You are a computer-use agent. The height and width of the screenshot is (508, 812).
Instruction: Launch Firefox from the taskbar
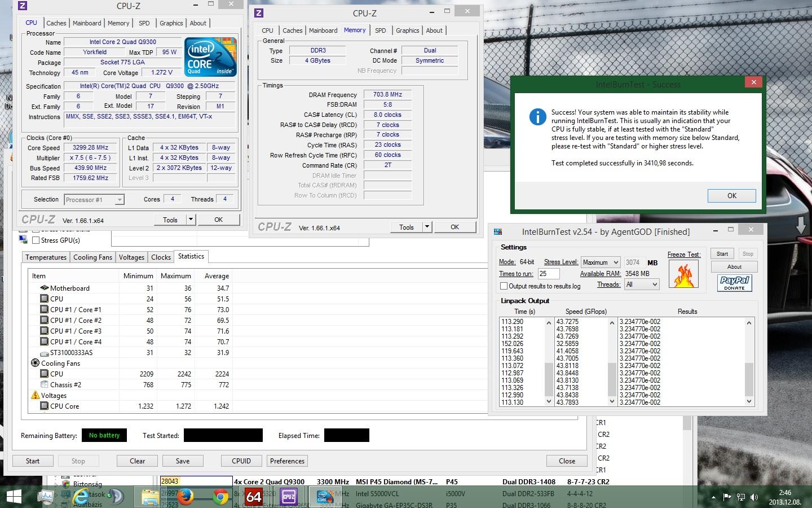click(185, 497)
